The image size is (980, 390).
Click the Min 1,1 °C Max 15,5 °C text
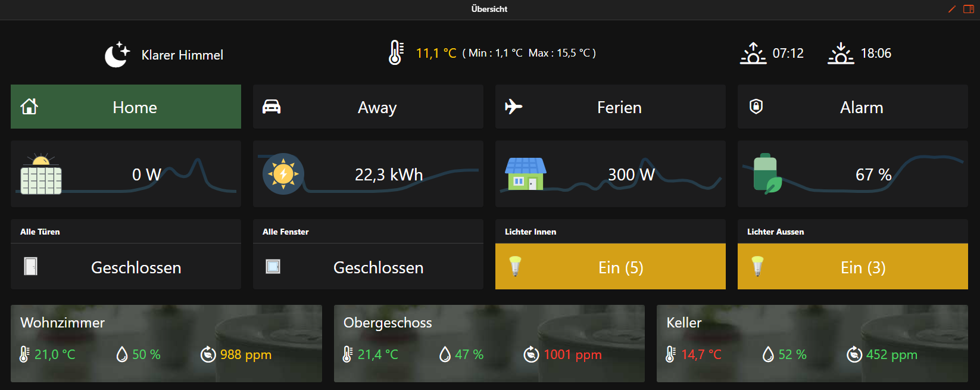tap(529, 53)
